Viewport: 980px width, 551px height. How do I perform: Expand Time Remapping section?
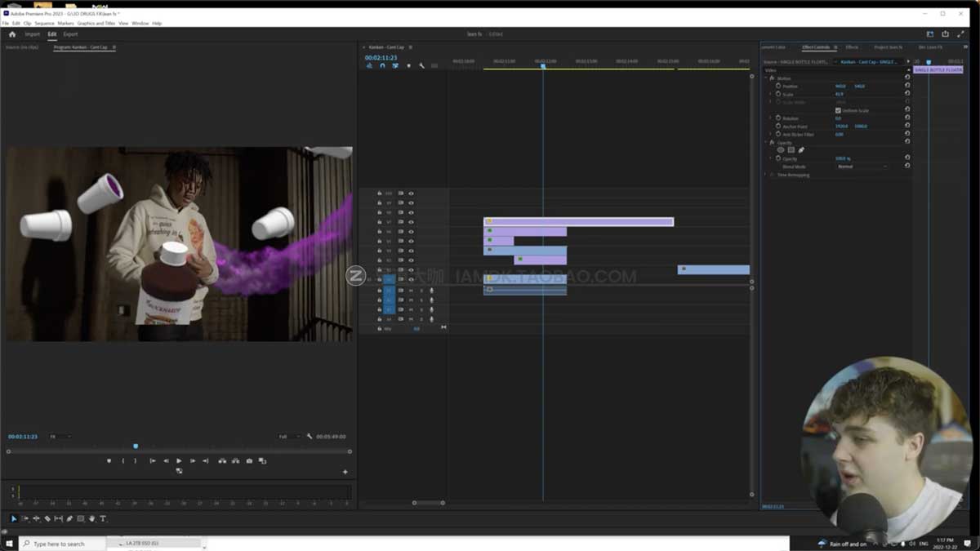click(x=766, y=175)
